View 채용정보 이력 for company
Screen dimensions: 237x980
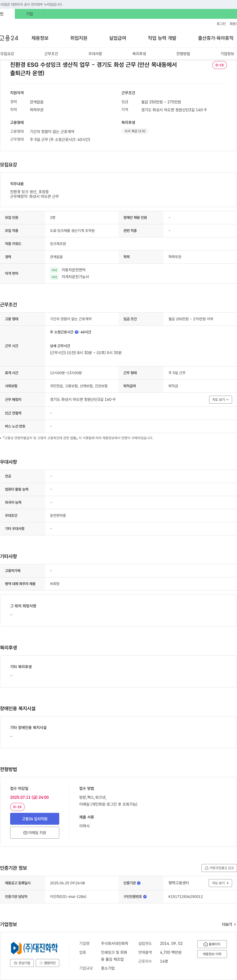pyautogui.click(x=212, y=954)
